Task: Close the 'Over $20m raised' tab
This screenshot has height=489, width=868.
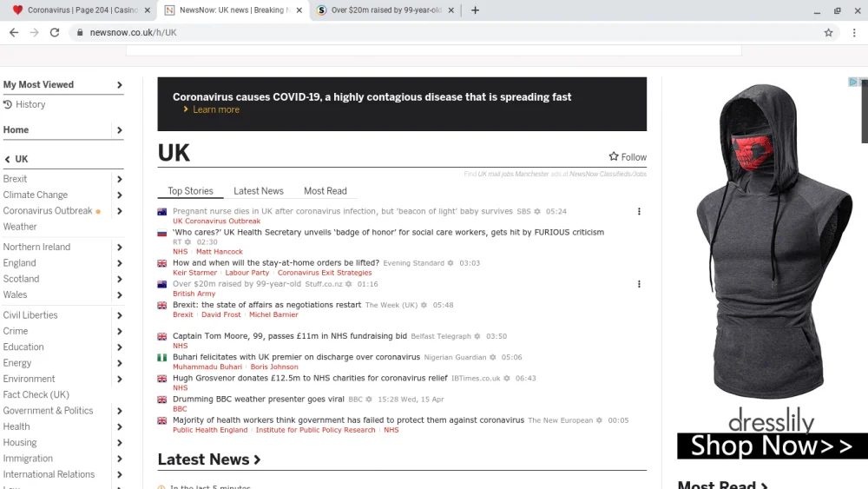Action: 450,10
